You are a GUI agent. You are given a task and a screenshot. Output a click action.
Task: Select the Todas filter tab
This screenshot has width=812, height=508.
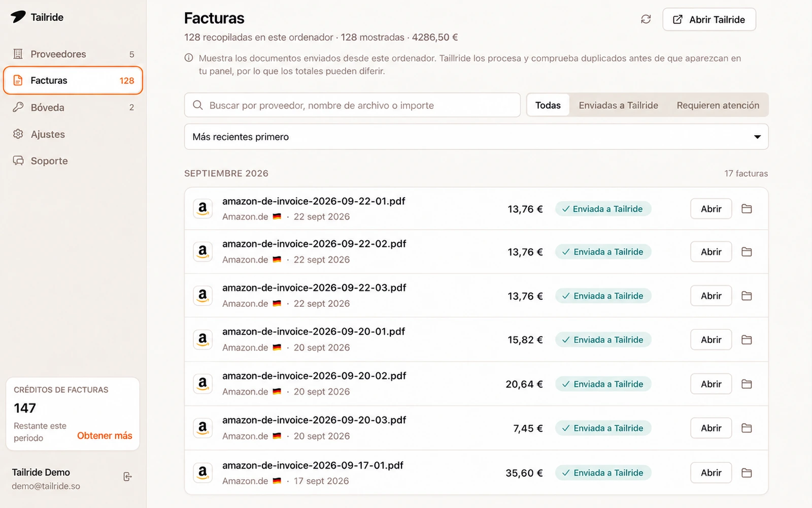(548, 105)
